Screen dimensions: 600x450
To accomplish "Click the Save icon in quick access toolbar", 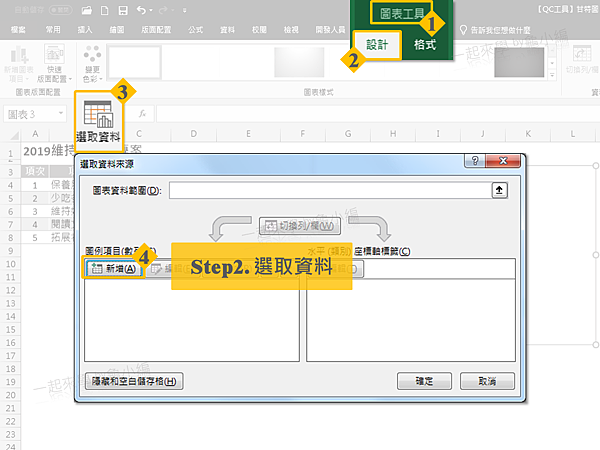I will [123, 10].
